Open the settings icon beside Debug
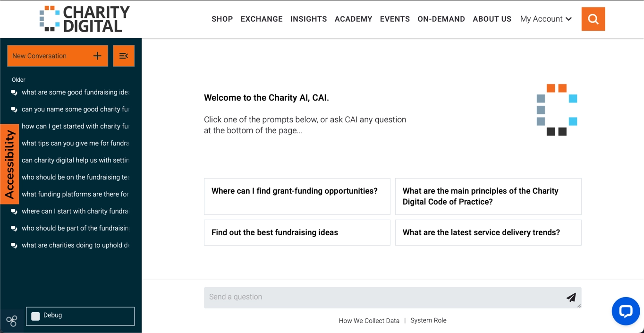The image size is (644, 333). click(x=12, y=321)
